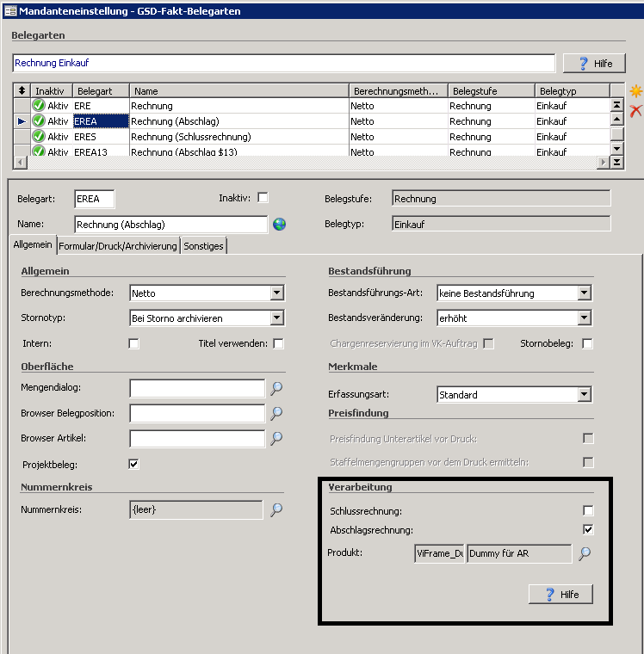Open the Browser Belegposition lookup magnifier
644x654 pixels.
coord(276,413)
